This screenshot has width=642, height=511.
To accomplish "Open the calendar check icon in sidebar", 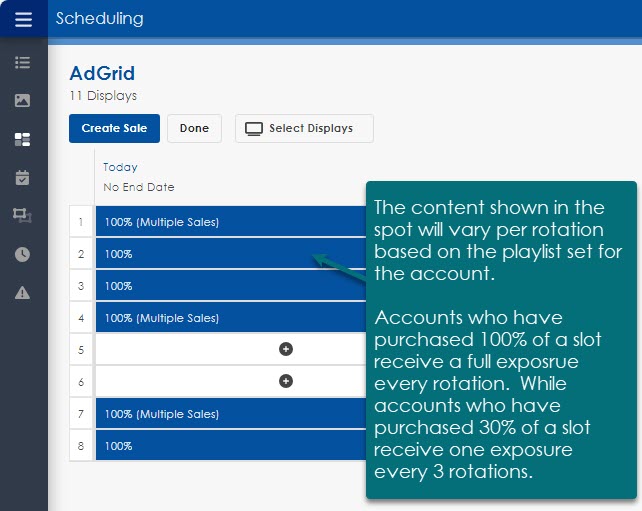I will [22, 177].
